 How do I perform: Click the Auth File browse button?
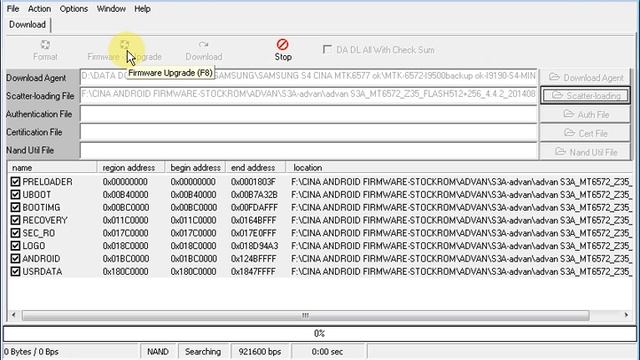coord(585,114)
